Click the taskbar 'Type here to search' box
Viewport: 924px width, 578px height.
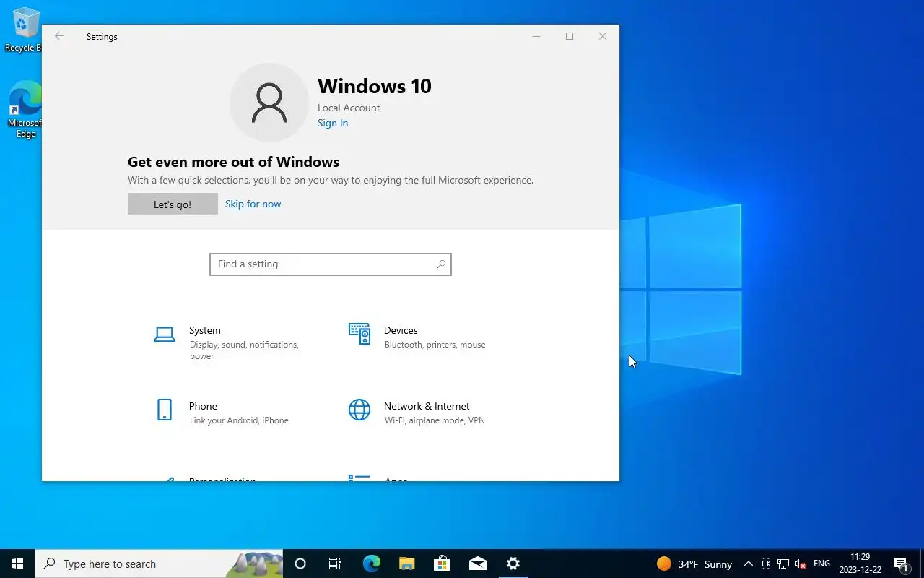(159, 564)
